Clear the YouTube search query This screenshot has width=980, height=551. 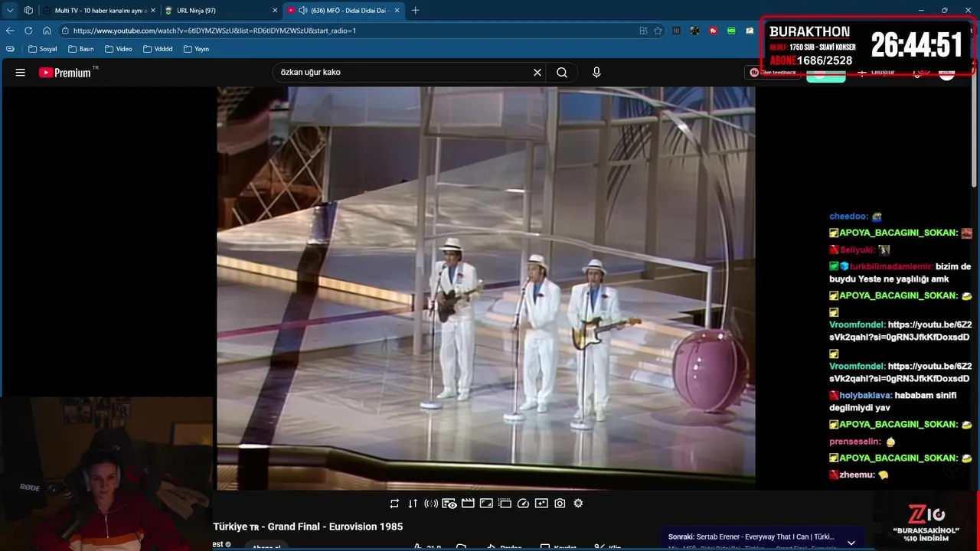(537, 73)
